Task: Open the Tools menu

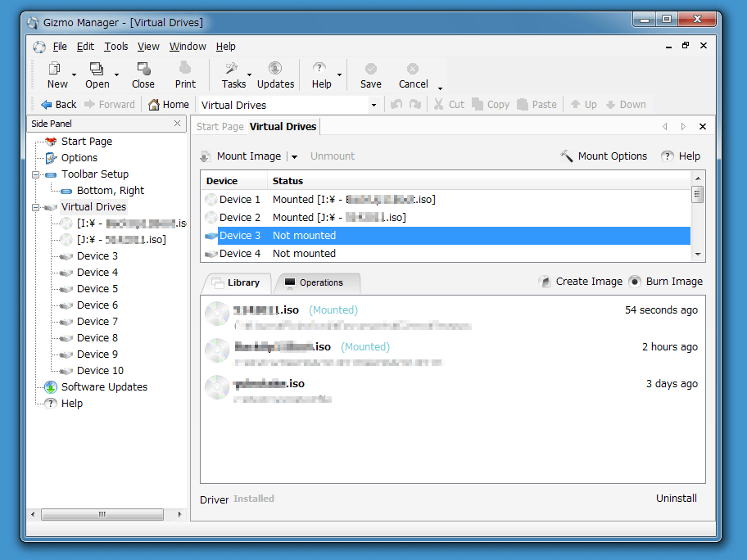Action: [116, 47]
